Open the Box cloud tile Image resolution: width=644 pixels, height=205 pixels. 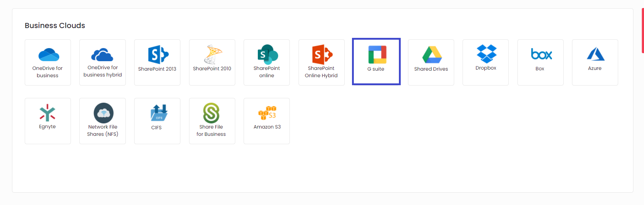click(x=540, y=62)
